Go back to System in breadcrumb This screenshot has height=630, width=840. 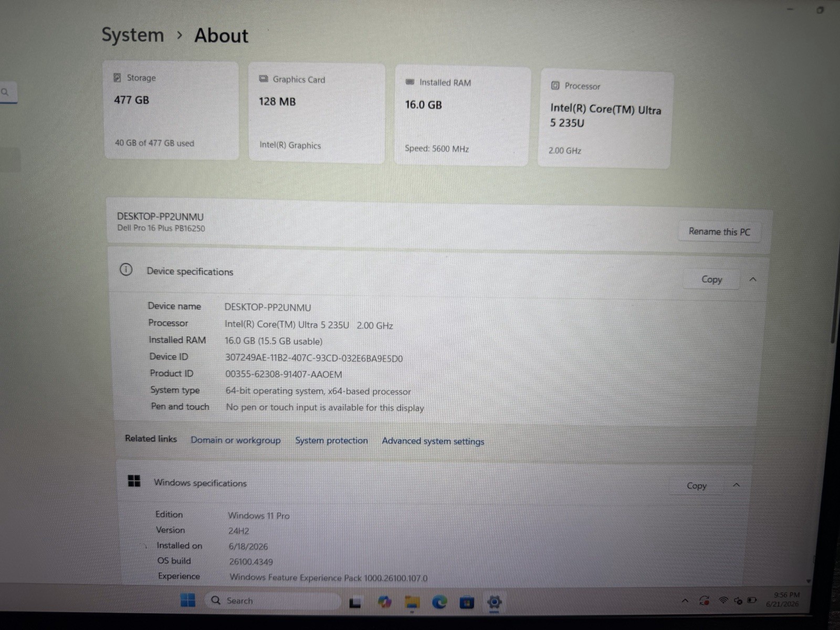pyautogui.click(x=133, y=35)
